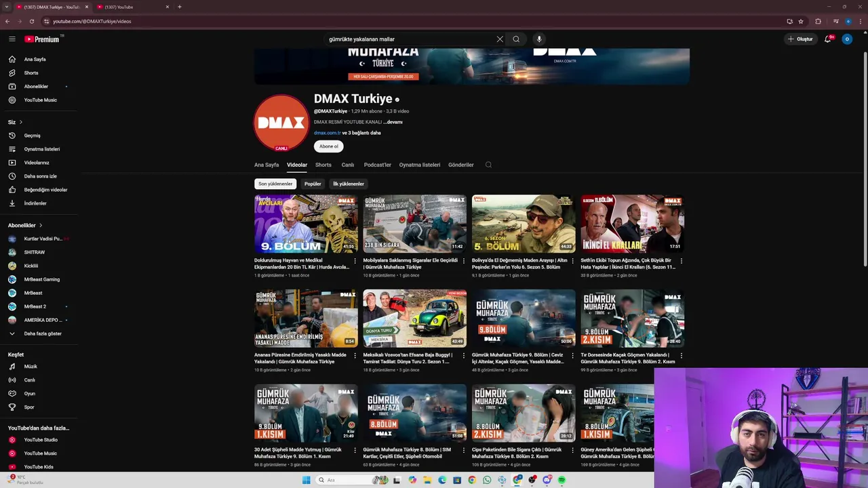
Task: Click the channel tab search icon
Action: 488,165
